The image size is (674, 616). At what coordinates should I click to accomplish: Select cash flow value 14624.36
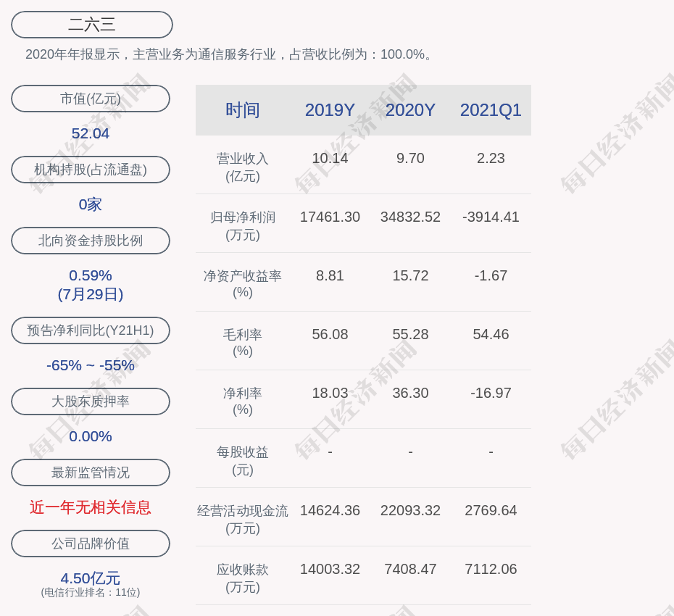[x=330, y=510]
